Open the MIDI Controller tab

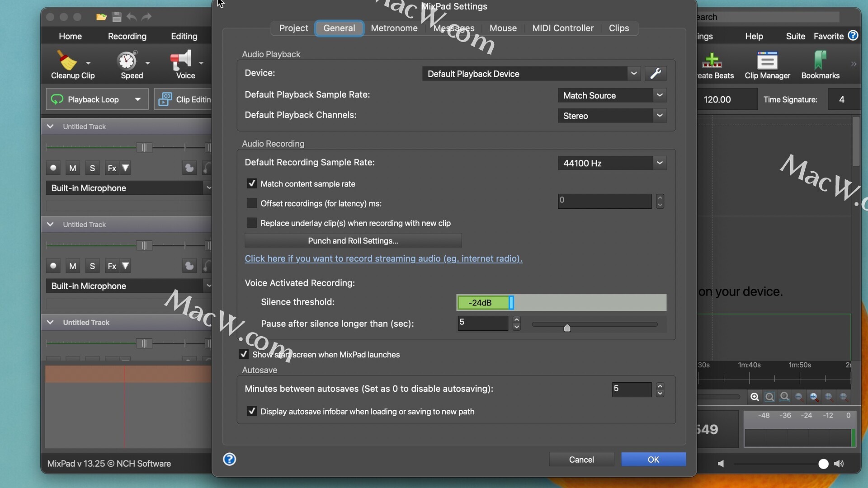(x=563, y=28)
